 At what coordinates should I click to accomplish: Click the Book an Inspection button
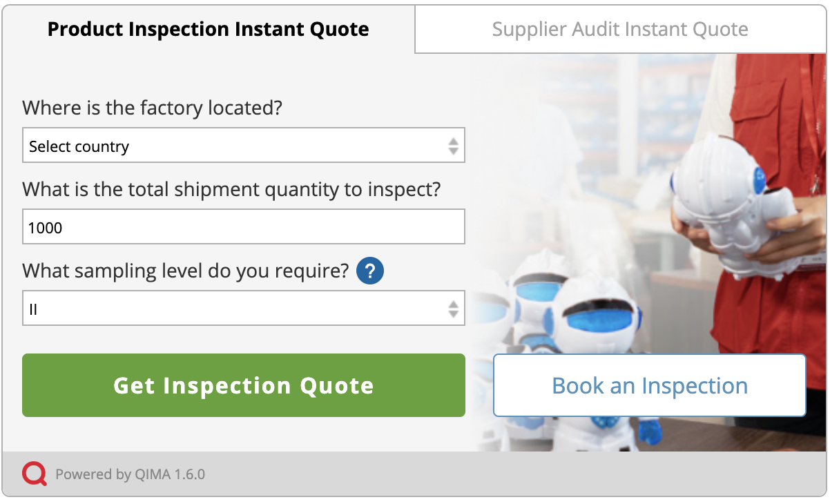coord(649,385)
